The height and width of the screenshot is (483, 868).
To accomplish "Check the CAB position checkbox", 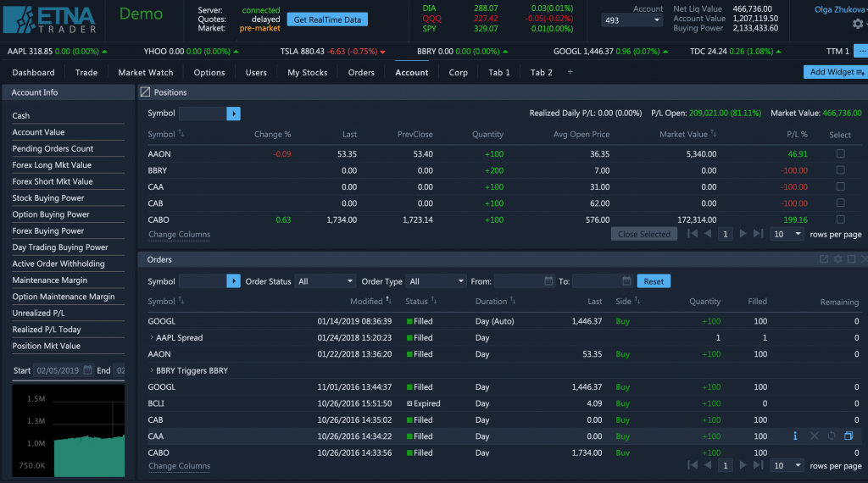I will [840, 203].
